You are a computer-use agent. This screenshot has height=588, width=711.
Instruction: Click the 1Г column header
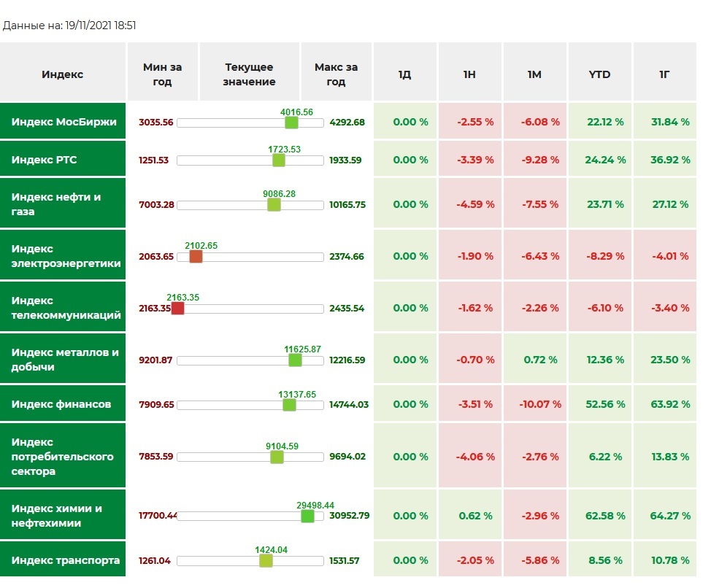[664, 74]
